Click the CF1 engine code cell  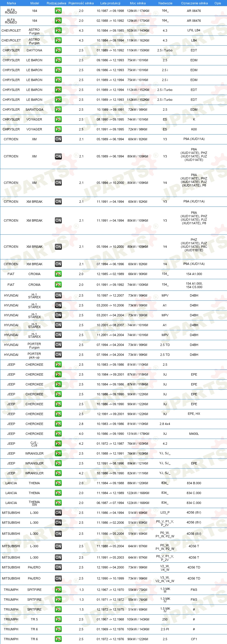pyautogui.click(x=194, y=639)
